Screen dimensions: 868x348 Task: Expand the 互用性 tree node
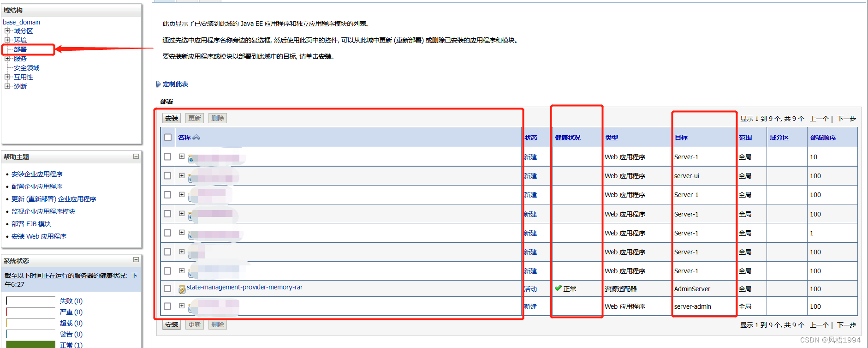point(7,77)
